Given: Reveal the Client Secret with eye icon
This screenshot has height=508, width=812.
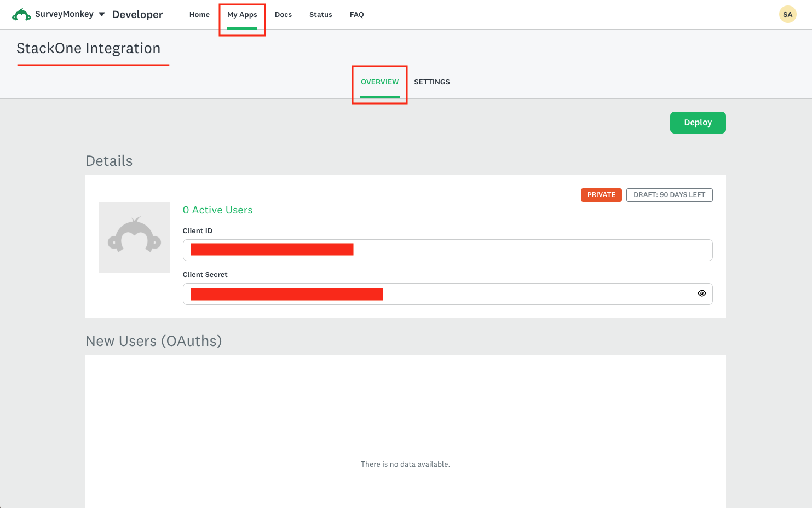Looking at the screenshot, I should point(701,293).
